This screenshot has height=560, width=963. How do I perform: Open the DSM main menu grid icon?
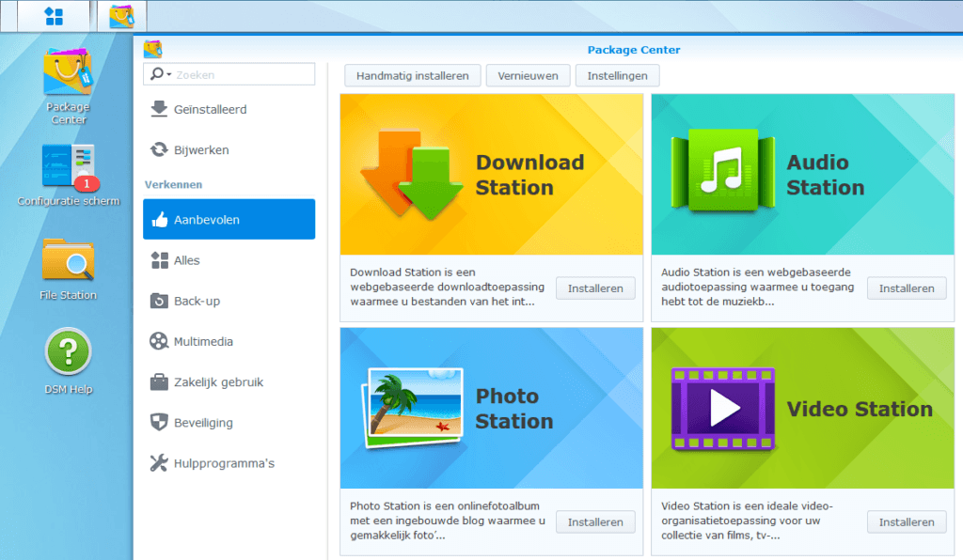(x=54, y=17)
